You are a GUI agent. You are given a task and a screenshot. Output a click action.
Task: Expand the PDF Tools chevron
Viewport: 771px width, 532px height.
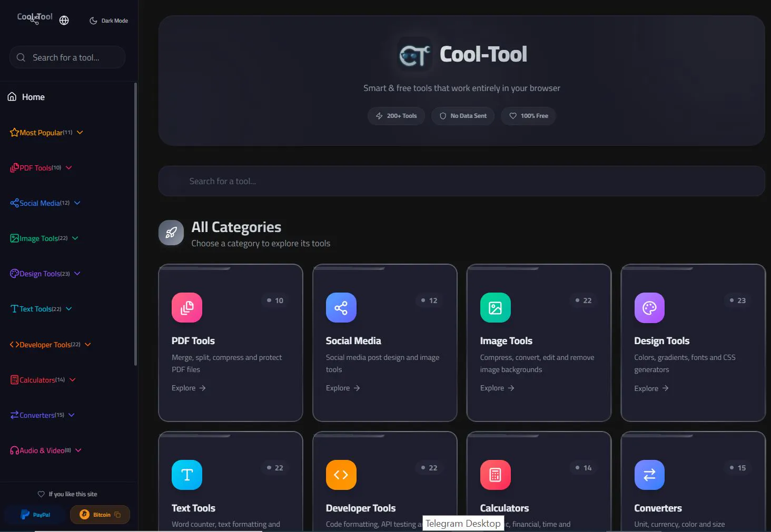point(69,168)
